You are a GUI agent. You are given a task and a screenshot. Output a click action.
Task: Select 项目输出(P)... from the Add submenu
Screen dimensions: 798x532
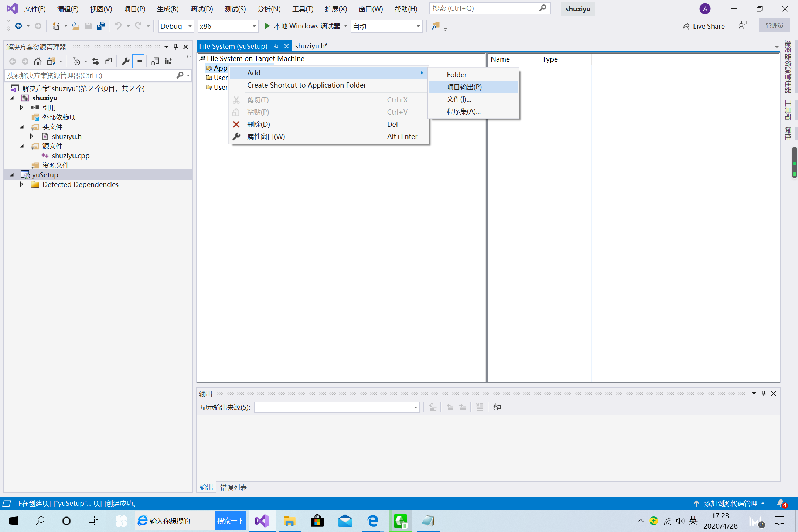click(x=466, y=87)
